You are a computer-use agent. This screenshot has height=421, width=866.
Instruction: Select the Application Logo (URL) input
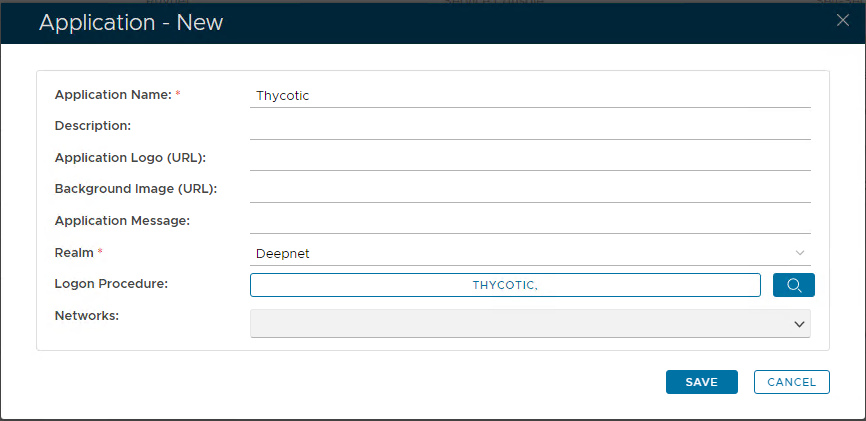(x=530, y=158)
